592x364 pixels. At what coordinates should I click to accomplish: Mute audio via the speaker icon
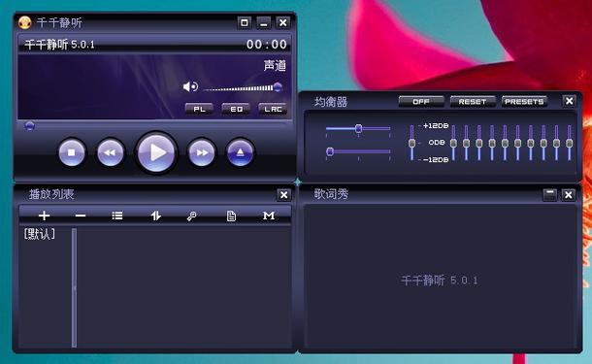190,86
